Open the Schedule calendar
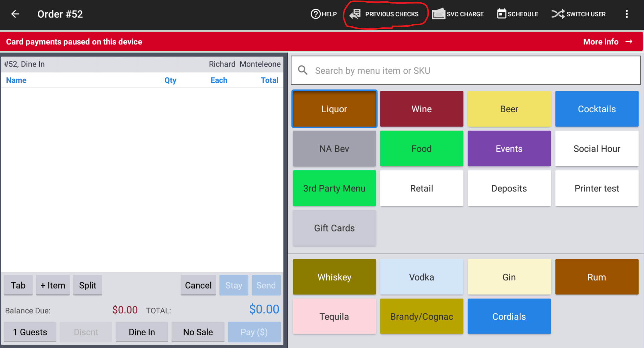The width and height of the screenshot is (644, 348). click(517, 14)
